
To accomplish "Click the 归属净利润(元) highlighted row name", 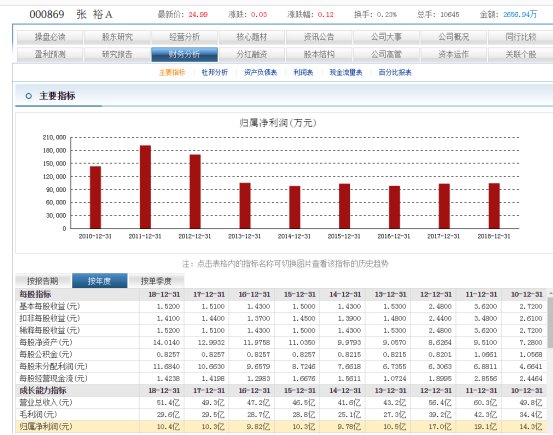I will 46,426.
